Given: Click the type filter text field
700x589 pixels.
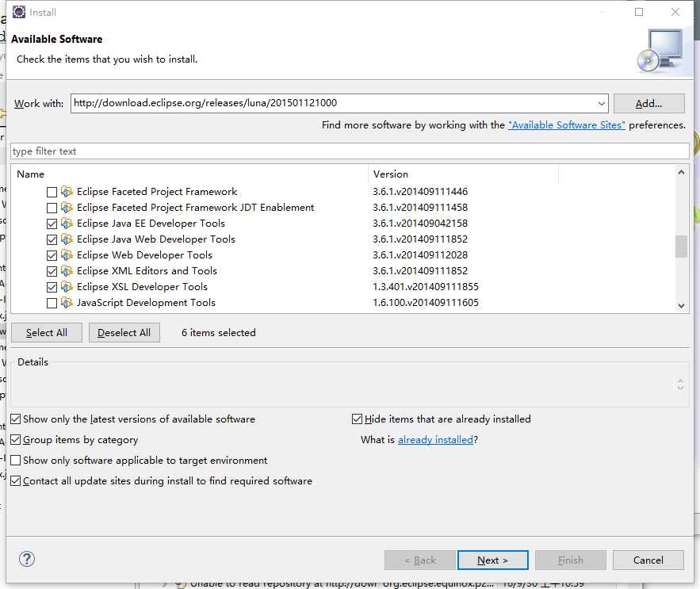Looking at the screenshot, I should [x=350, y=151].
